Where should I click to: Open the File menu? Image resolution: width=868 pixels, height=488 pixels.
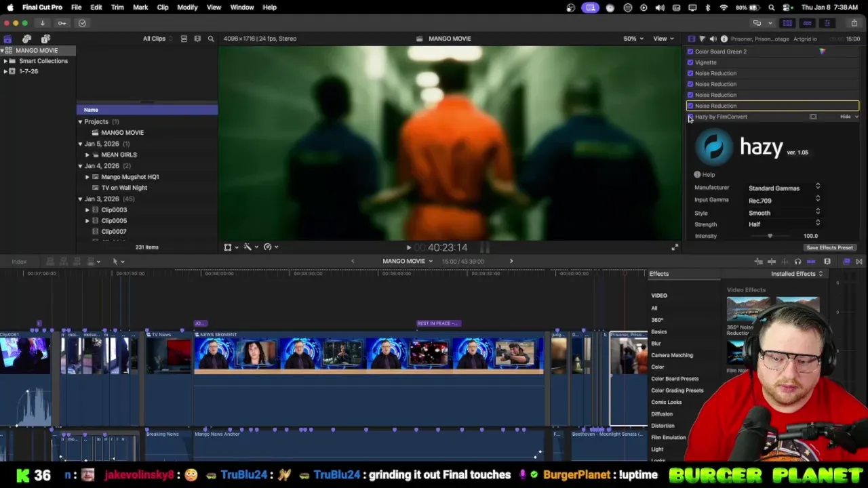[x=76, y=7]
